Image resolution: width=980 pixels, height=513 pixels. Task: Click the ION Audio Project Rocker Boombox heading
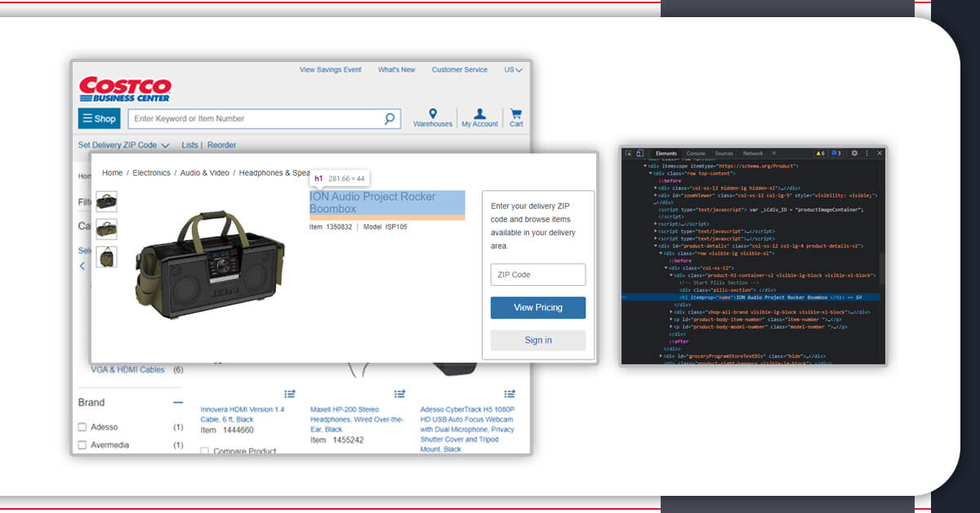click(x=387, y=203)
